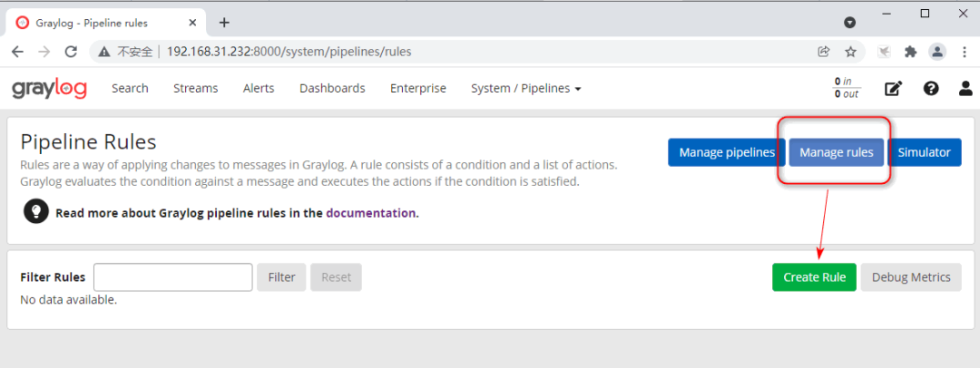Screen dimensions: 980x368
Task: Open the Chrome three-dot menu
Action: click(964, 52)
